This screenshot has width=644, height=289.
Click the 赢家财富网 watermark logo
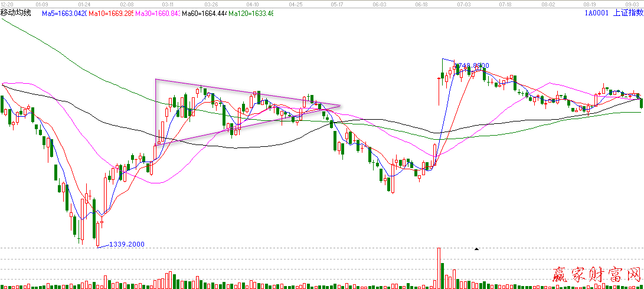click(x=596, y=275)
